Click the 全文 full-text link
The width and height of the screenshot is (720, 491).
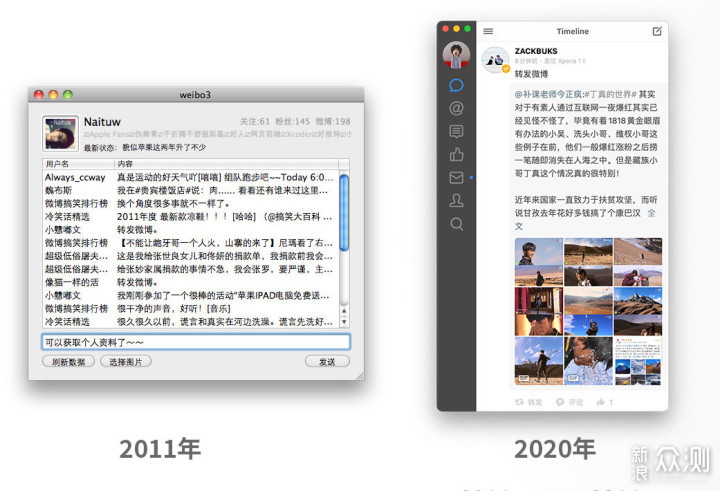point(651,213)
